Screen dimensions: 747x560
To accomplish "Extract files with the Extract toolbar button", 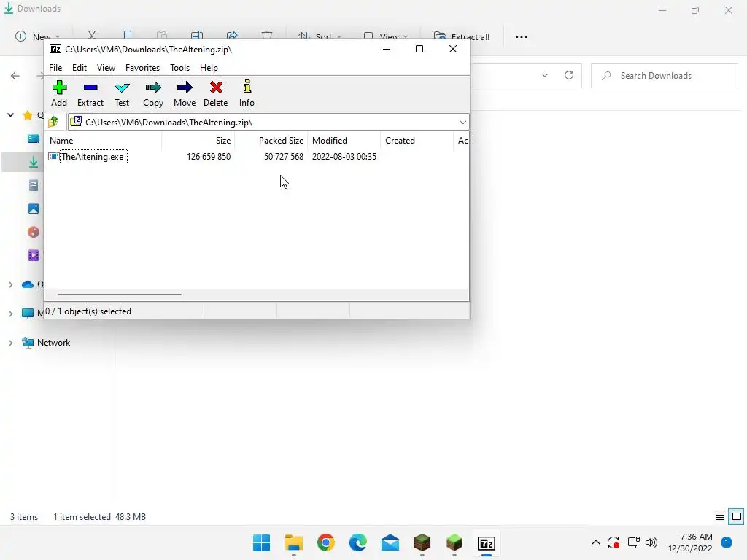I will coord(90,93).
